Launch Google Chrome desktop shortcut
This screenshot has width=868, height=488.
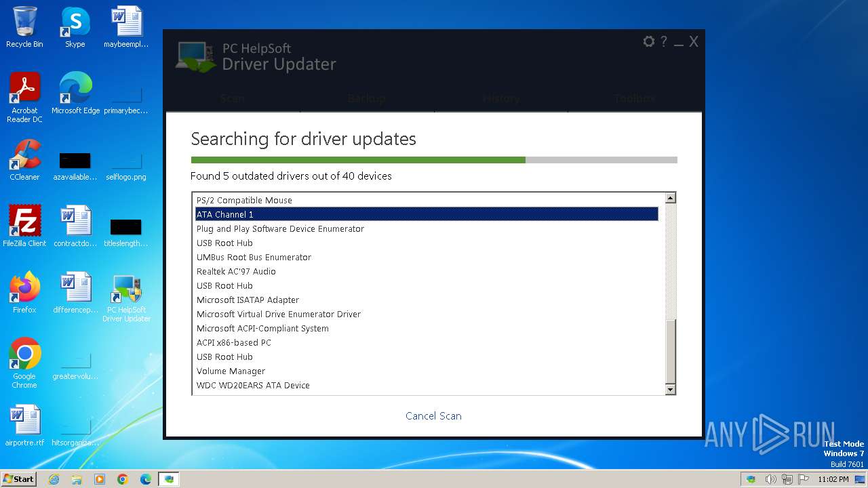point(24,363)
